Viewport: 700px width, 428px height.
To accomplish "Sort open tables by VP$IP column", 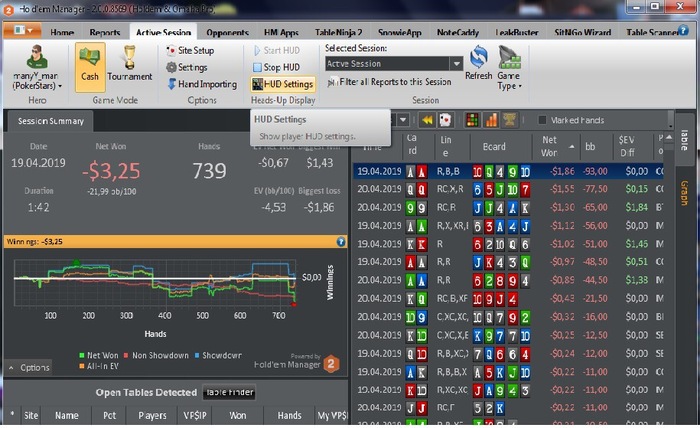I will pos(195,416).
